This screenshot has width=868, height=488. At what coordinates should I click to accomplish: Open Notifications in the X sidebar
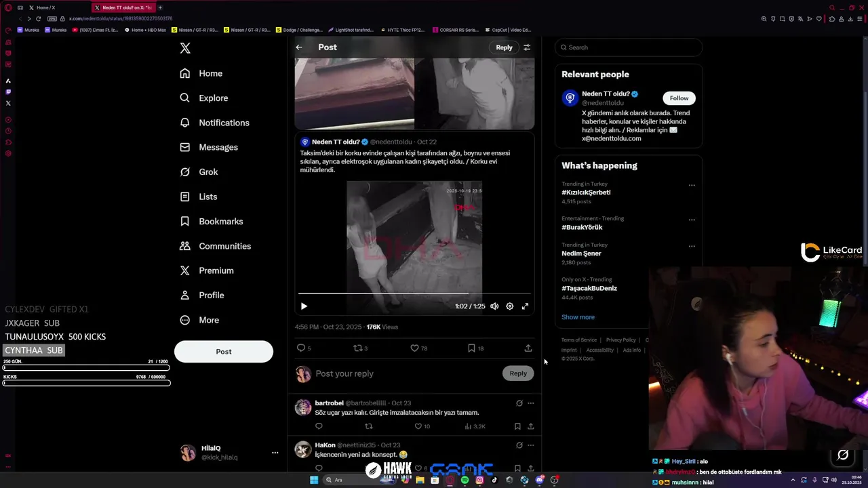(x=214, y=123)
